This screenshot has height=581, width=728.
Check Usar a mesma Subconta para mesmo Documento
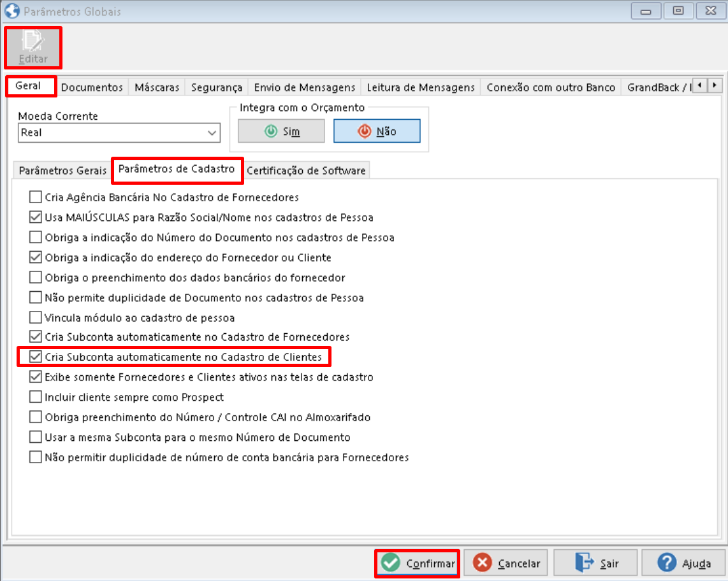tap(35, 437)
